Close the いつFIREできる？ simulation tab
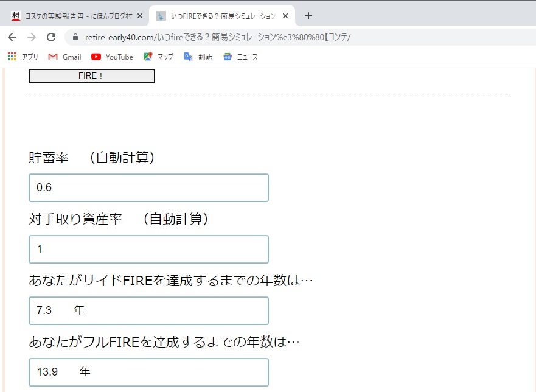 pyautogui.click(x=285, y=16)
